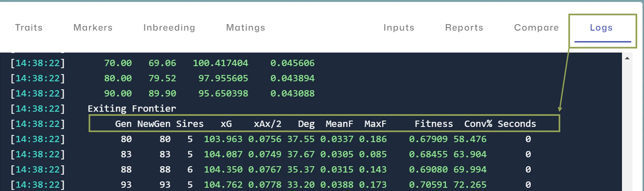The width and height of the screenshot is (644, 191).
Task: Click the value 90.00
Action: [118, 93]
